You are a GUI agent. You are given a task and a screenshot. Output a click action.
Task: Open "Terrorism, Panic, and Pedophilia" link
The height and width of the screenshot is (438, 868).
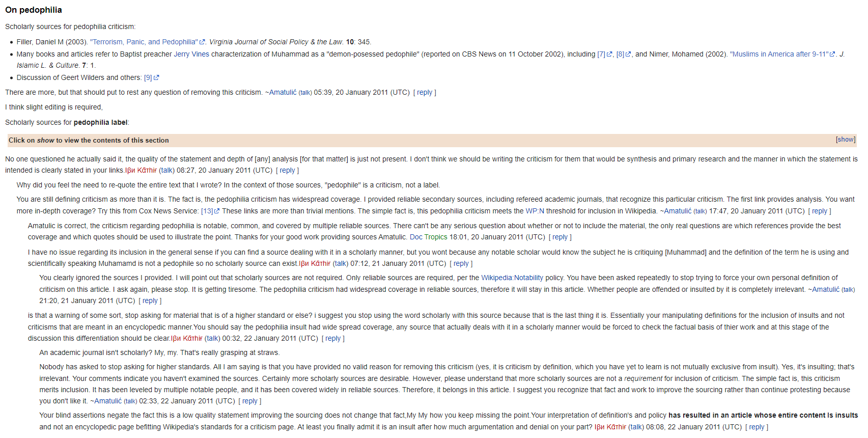click(144, 42)
